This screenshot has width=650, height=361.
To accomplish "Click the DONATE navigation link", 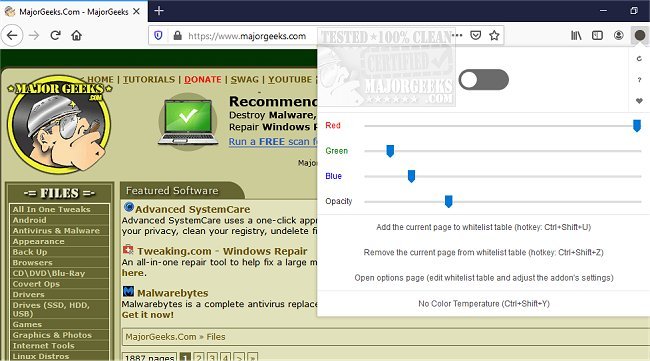I will click(203, 79).
